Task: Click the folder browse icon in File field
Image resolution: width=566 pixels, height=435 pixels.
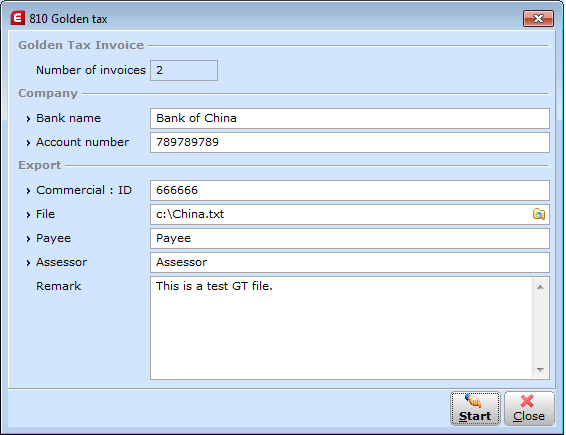Action: coord(539,214)
